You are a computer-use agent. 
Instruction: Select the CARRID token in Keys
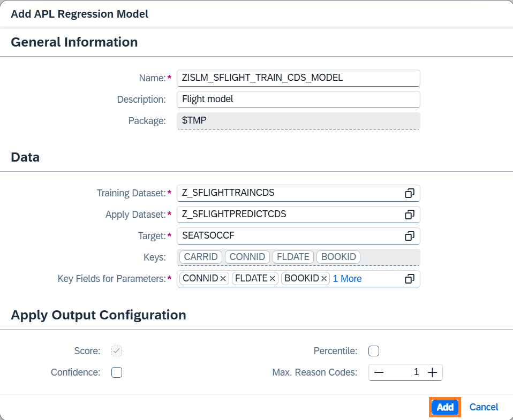(201, 257)
